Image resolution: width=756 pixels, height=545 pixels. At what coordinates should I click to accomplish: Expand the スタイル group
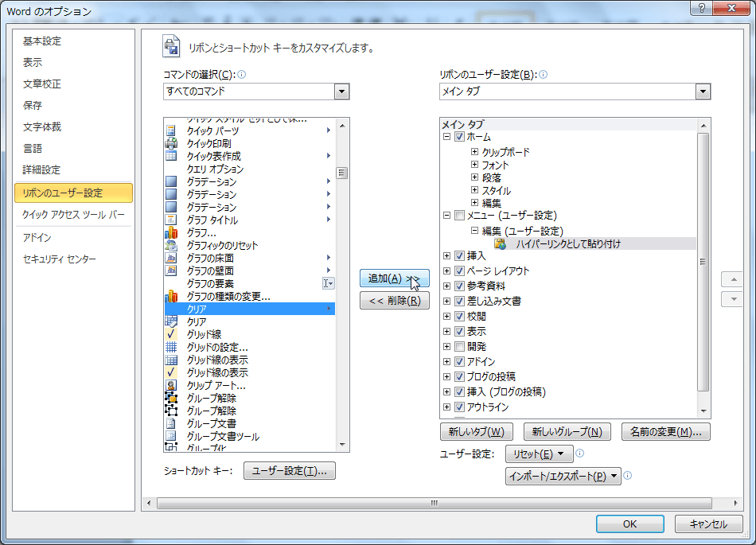[x=474, y=190]
